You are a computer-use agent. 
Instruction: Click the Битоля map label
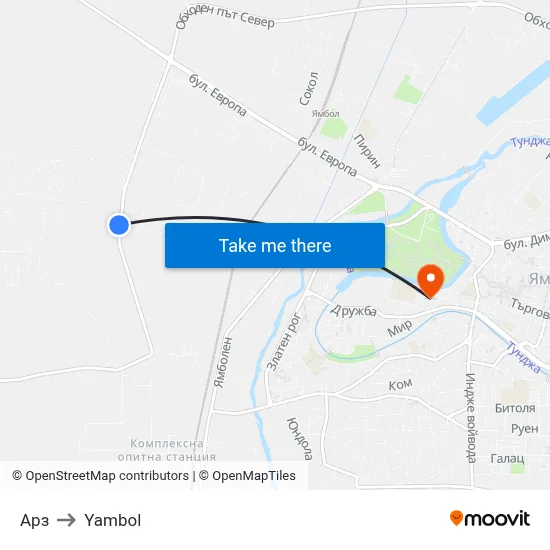point(515,408)
